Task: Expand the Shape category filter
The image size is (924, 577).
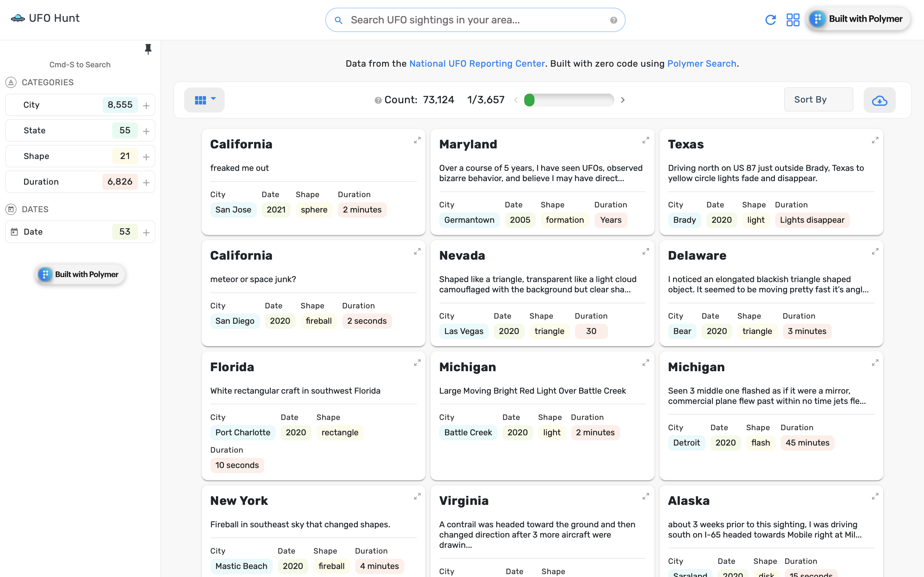Action: pyautogui.click(x=146, y=156)
